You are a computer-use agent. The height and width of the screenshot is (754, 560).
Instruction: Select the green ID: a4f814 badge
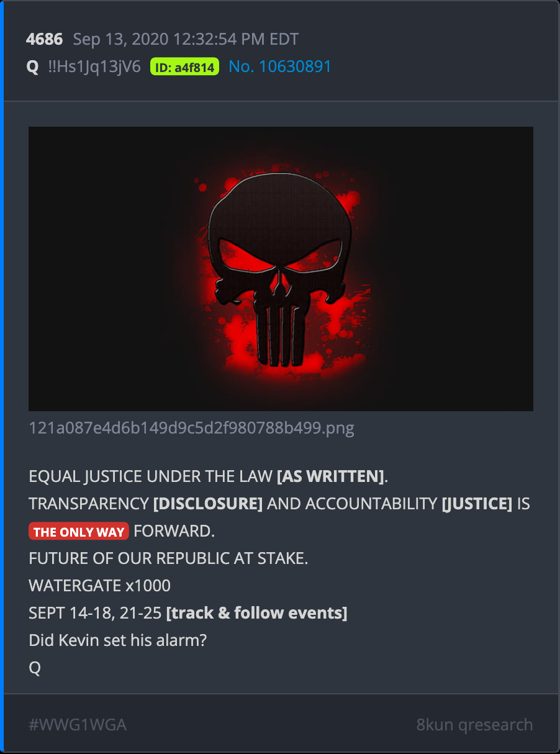tap(184, 67)
